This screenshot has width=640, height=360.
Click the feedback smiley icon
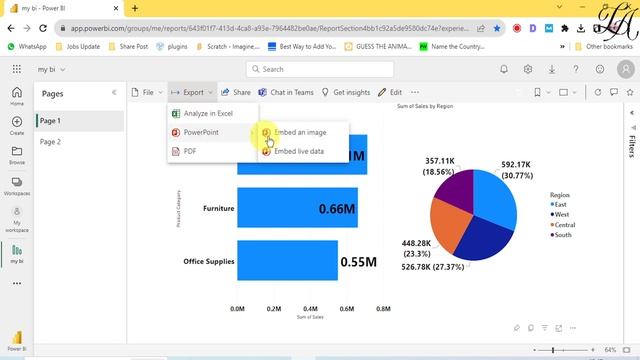[600, 69]
